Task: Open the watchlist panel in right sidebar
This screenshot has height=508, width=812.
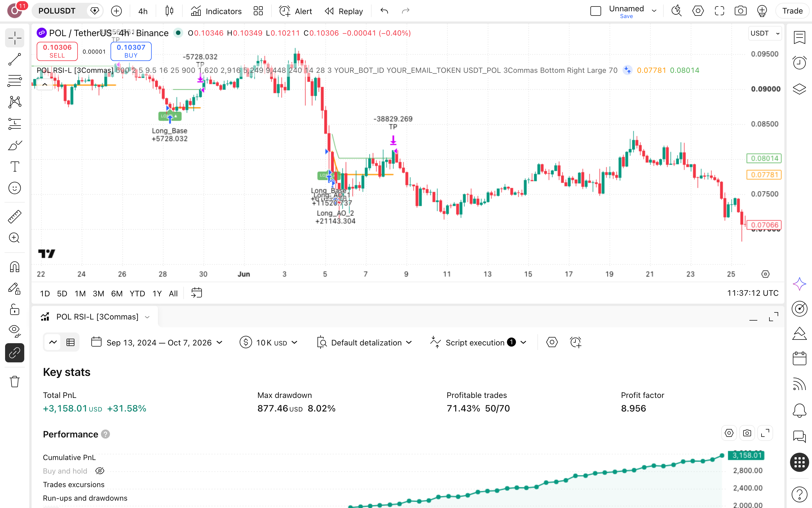Action: pos(799,37)
